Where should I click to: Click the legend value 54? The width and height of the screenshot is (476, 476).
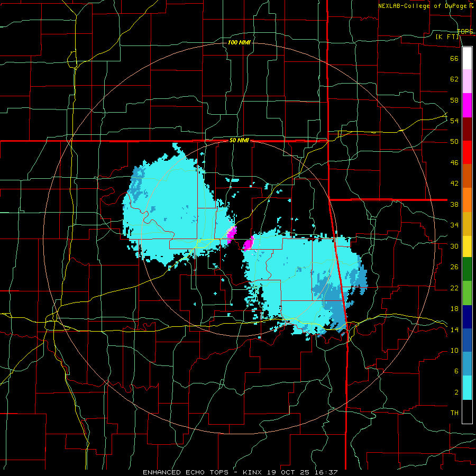click(x=454, y=121)
